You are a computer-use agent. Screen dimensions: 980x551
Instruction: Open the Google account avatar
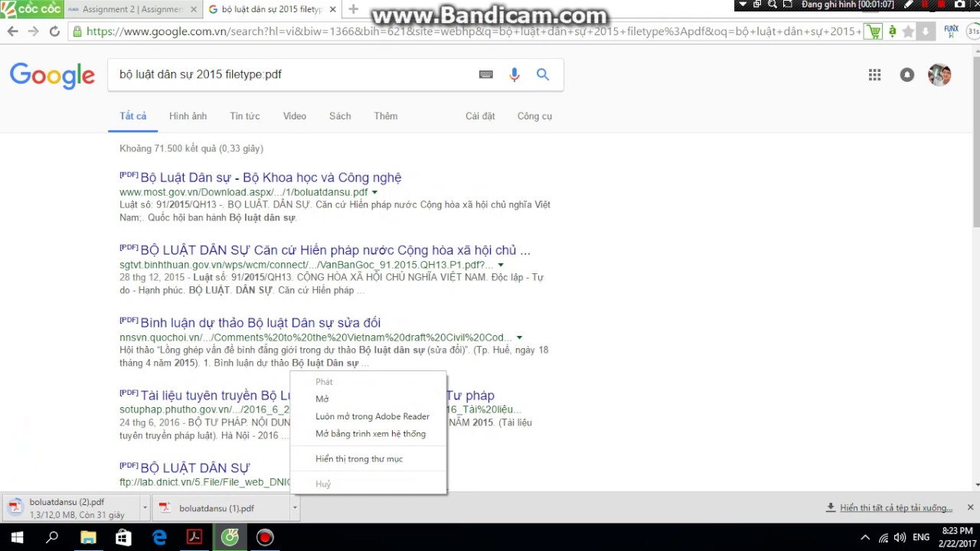click(x=939, y=74)
